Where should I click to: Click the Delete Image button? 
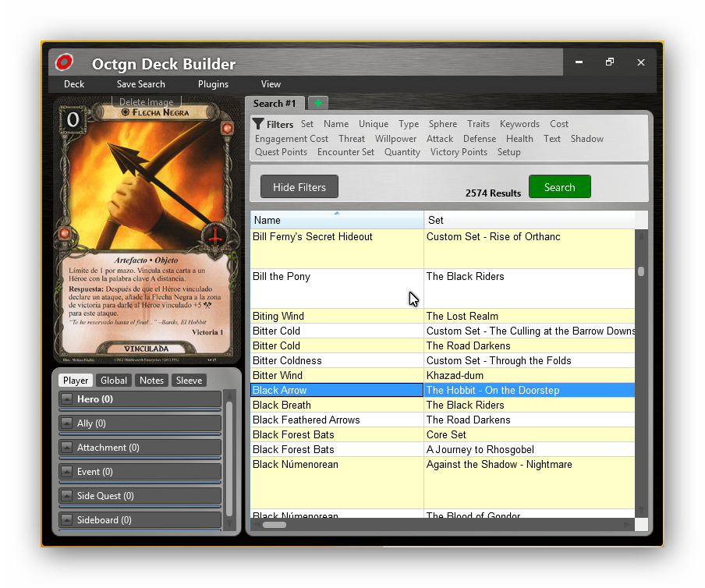pos(146,102)
